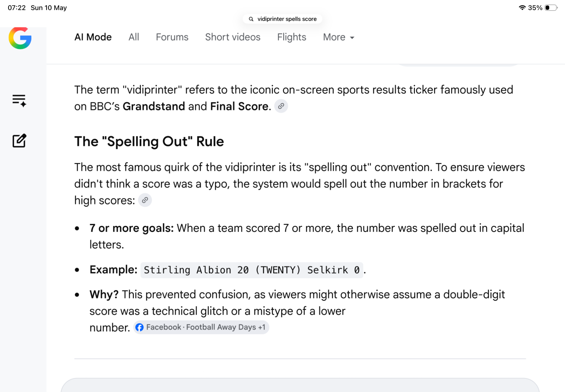Open the Forums tab

click(172, 37)
